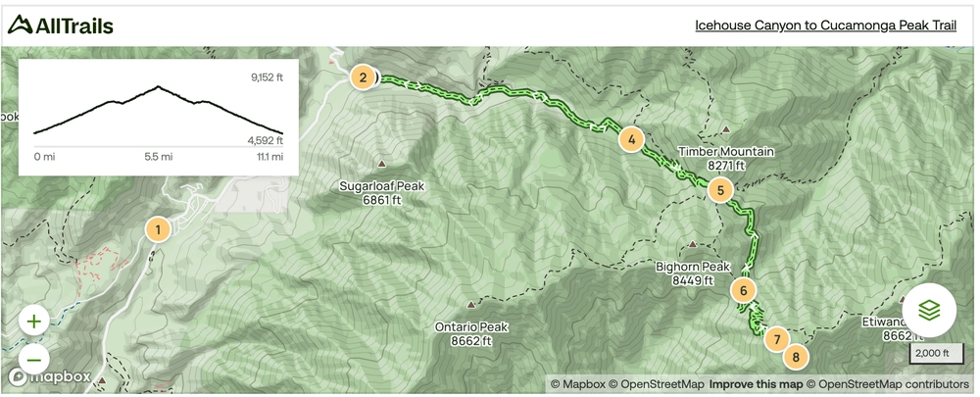Open the Icehouse Canyon to Cucamonga Peak Trail link
The width and height of the screenshot is (980, 397).
[825, 25]
